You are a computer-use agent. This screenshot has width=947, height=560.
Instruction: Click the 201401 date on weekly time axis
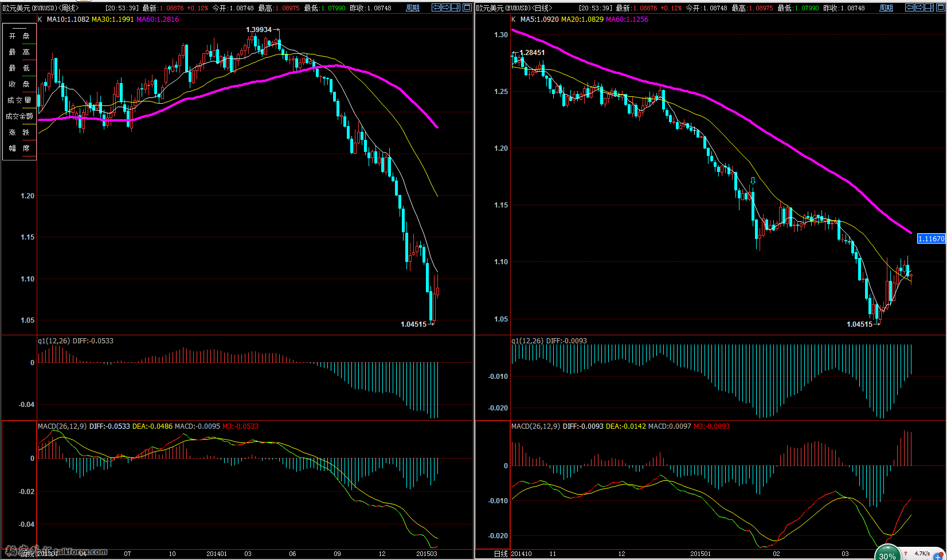click(217, 554)
